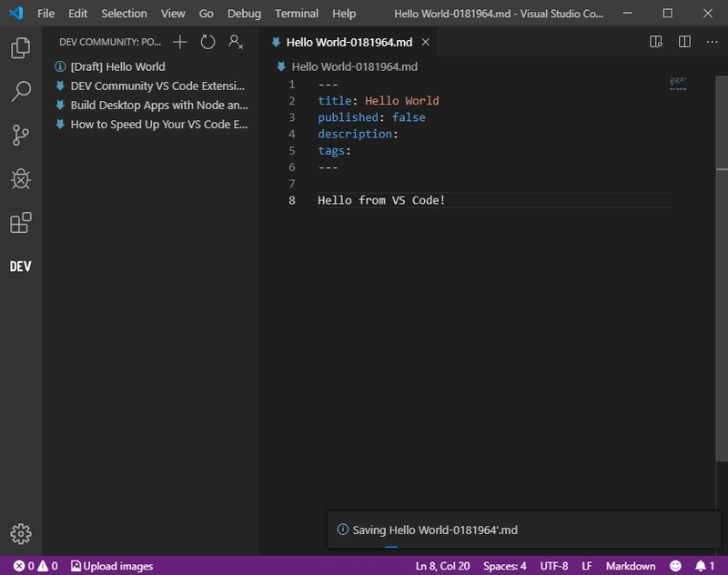This screenshot has width=728, height=575.
Task: Send feedback via smiley icon
Action: (x=675, y=566)
